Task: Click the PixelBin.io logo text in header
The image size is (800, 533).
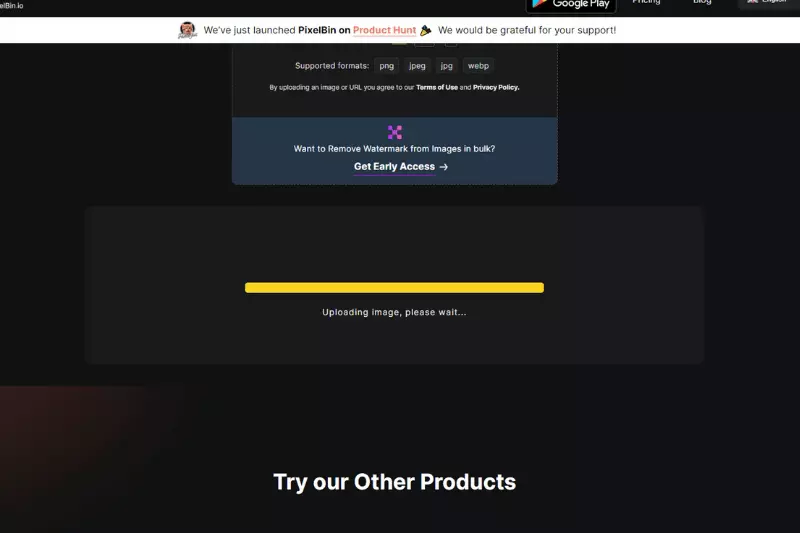Action: [x=11, y=6]
